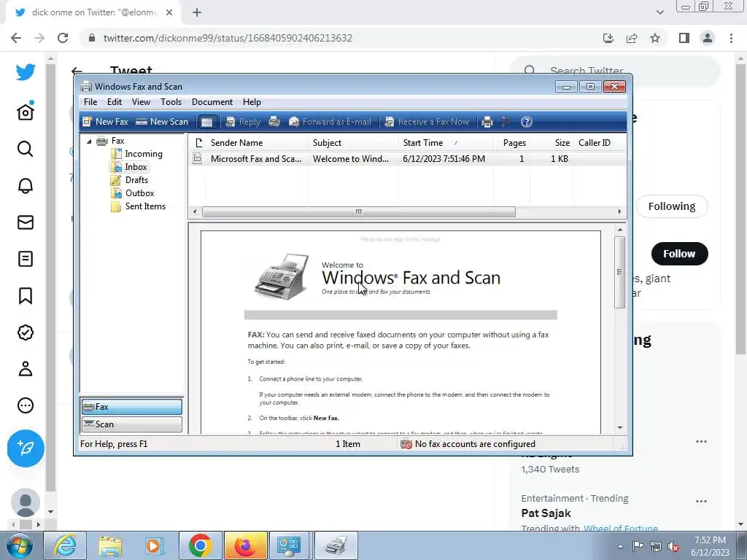747x560 pixels.
Task: Open the Help menu
Action: click(x=252, y=102)
